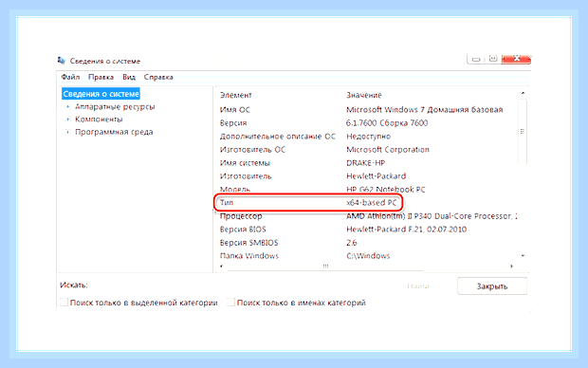Click vertical scrollbar up arrow
Viewport: 588px width, 368px height.
click(x=523, y=93)
